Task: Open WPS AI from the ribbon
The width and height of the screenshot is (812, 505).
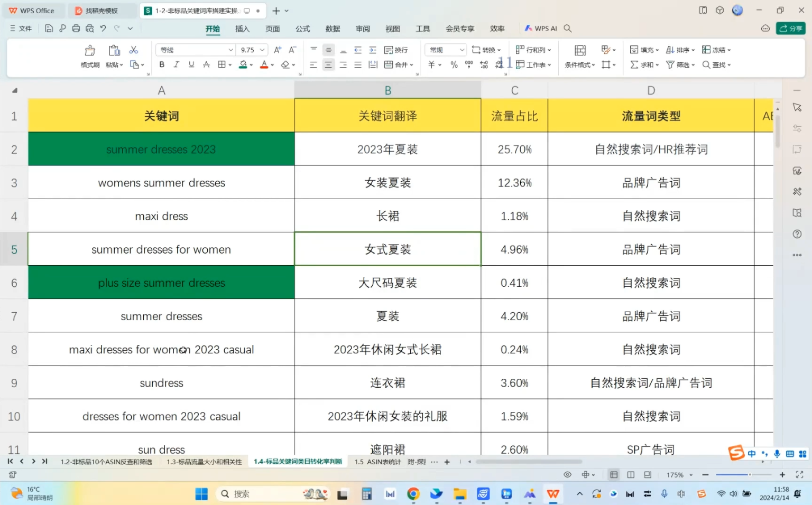Action: point(541,28)
